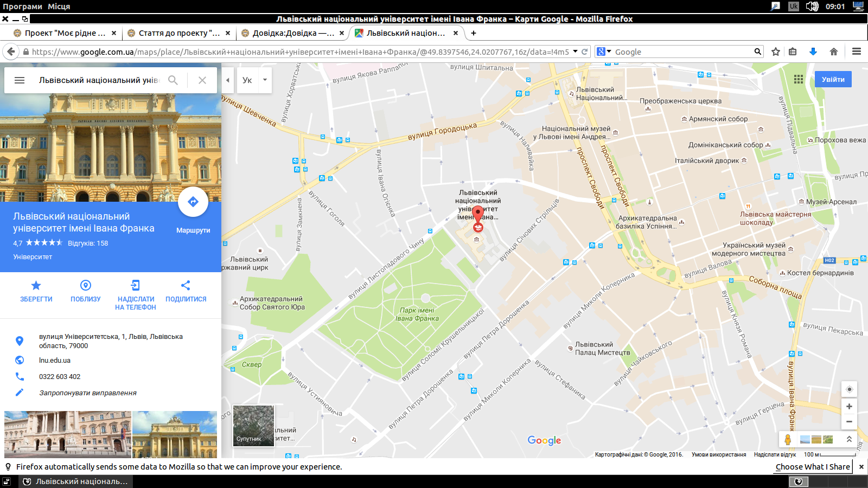This screenshot has height=488, width=868.
Task: Expand the imagery strip chevron
Action: (849, 439)
